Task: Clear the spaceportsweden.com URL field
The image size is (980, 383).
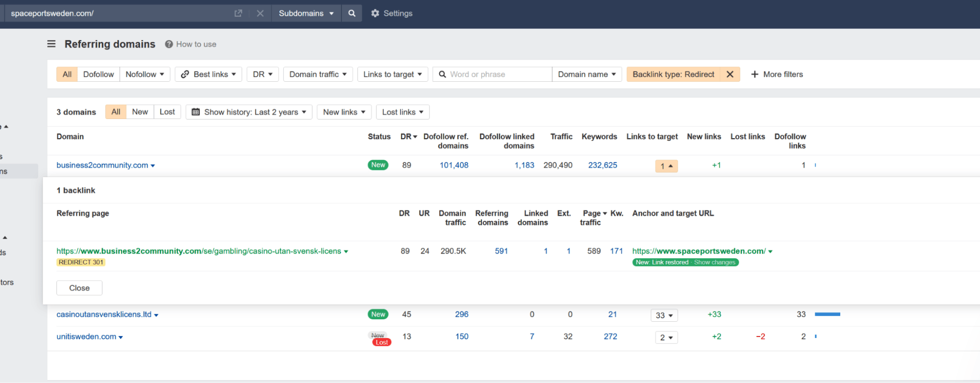Action: click(x=260, y=13)
